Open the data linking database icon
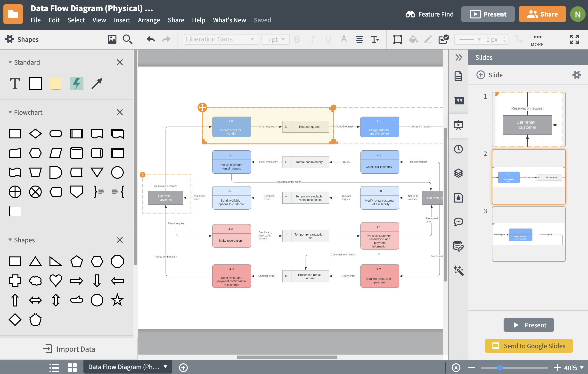The width and height of the screenshot is (588, 374). [x=458, y=246]
